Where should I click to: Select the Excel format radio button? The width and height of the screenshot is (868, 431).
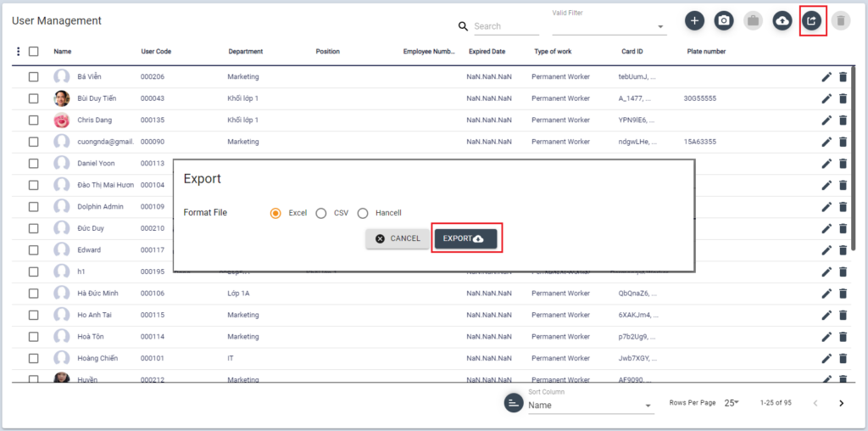(x=275, y=214)
